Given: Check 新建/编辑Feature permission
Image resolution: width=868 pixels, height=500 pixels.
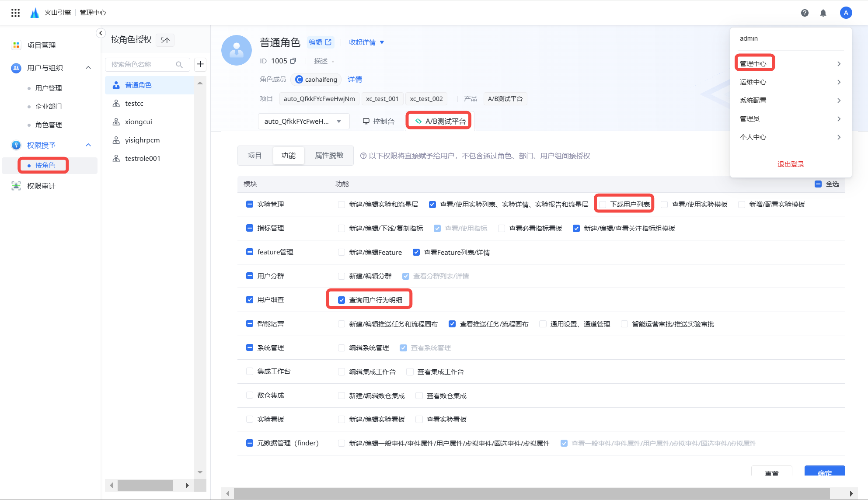Looking at the screenshot, I should click(x=342, y=252).
